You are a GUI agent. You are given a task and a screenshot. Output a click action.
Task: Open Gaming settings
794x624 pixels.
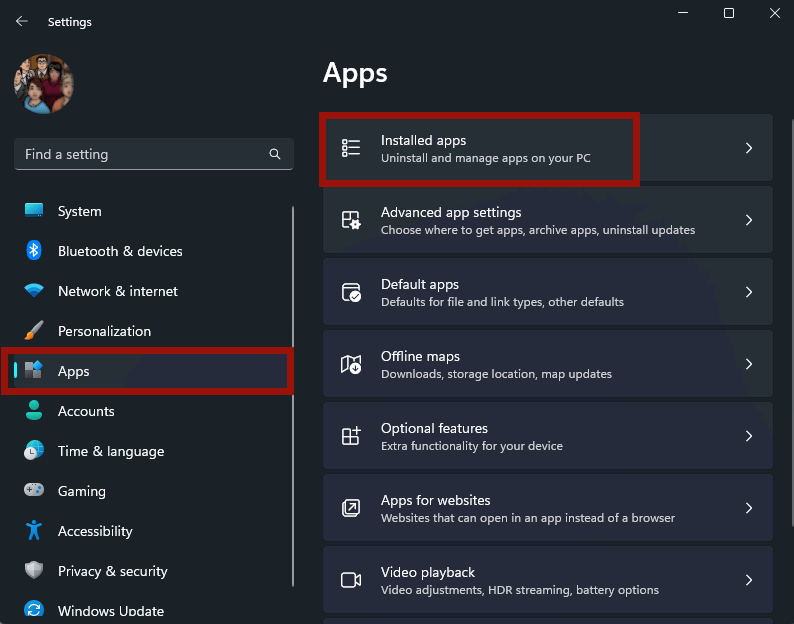pyautogui.click(x=82, y=491)
